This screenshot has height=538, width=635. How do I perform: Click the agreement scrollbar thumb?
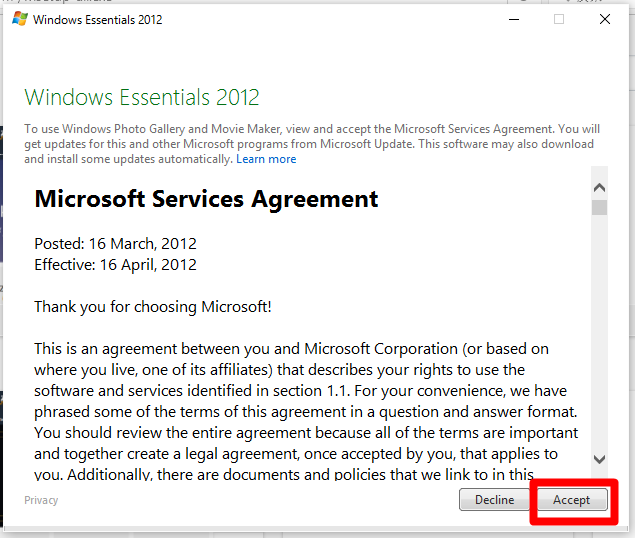[599, 208]
